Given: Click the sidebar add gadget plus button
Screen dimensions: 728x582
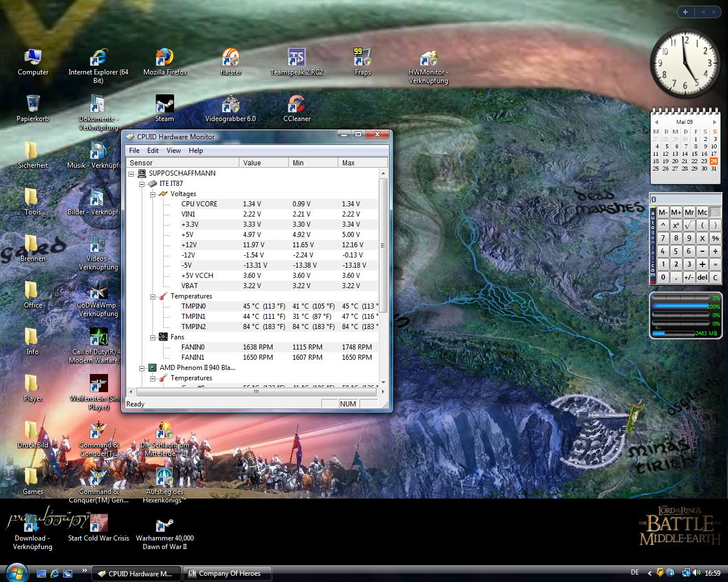Looking at the screenshot, I should 685,11.
